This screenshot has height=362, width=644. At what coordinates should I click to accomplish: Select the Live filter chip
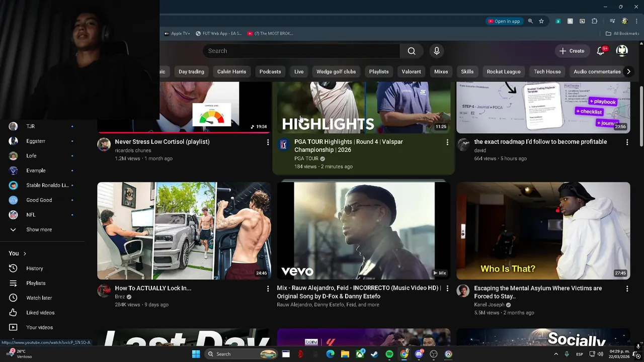coord(299,71)
